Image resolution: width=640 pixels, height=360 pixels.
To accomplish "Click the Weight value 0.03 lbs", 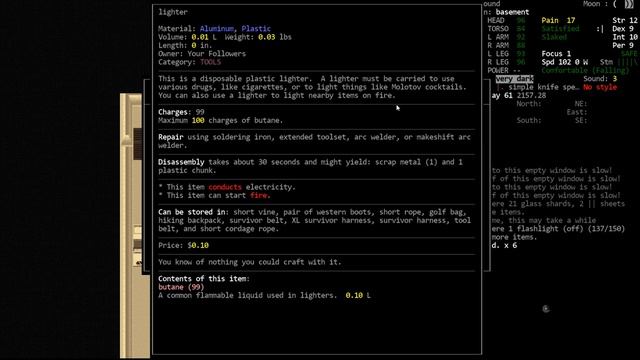I will coord(275,37).
